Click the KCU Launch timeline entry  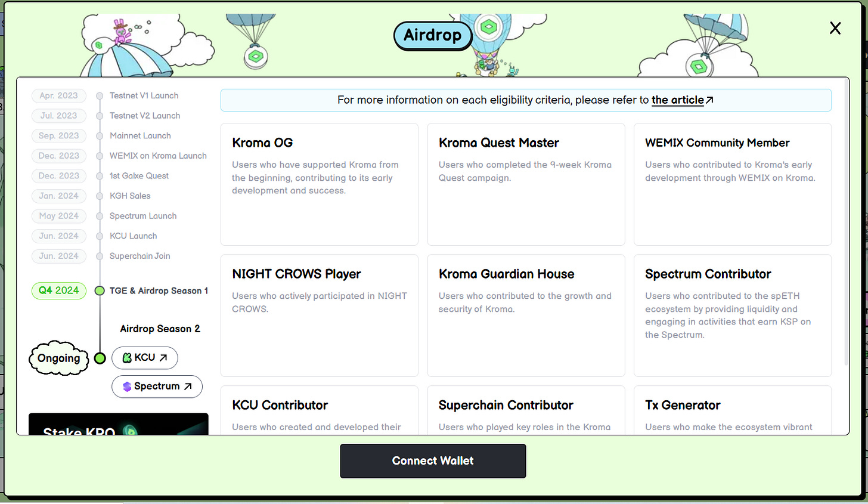click(133, 236)
